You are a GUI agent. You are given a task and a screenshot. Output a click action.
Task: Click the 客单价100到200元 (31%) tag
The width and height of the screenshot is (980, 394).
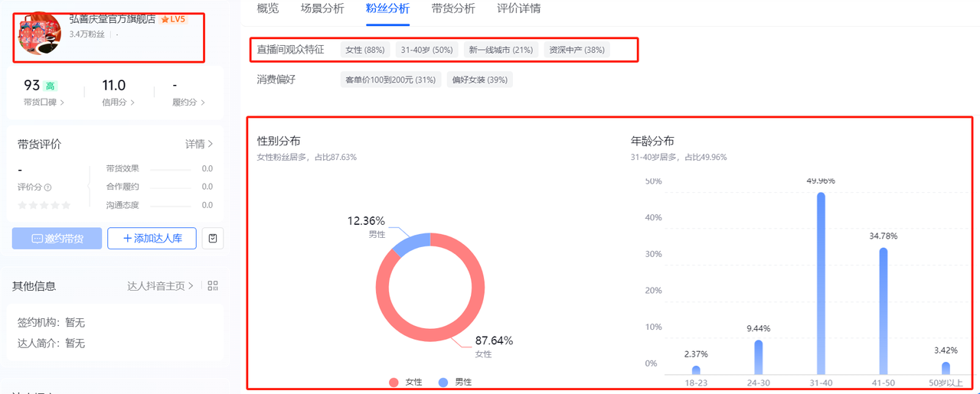[390, 80]
